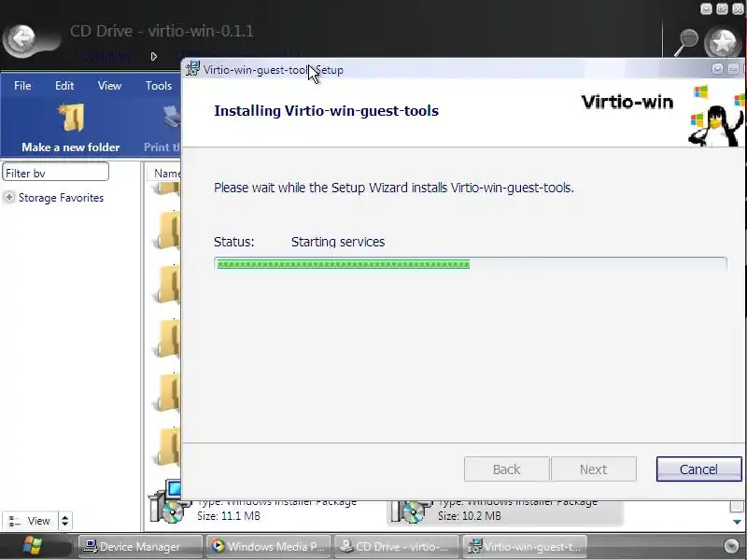This screenshot has height=560, width=747.
Task: Click the Cancel button in Setup wizard
Action: [698, 469]
